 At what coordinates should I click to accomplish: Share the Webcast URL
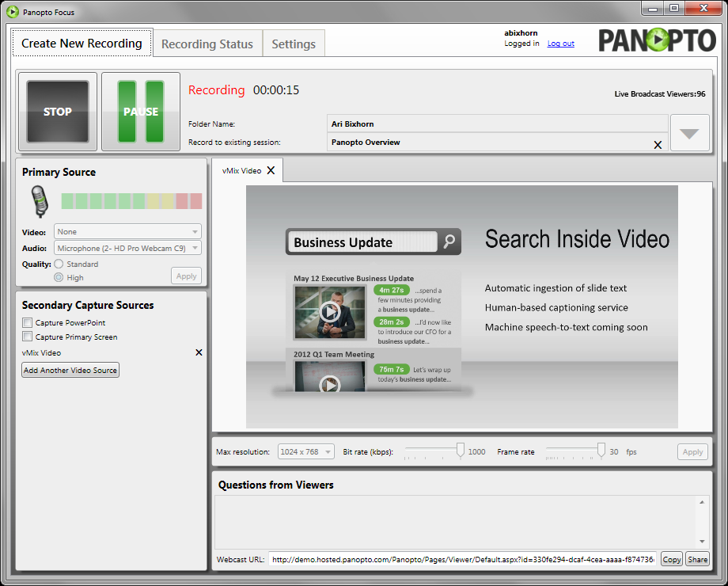coord(697,560)
